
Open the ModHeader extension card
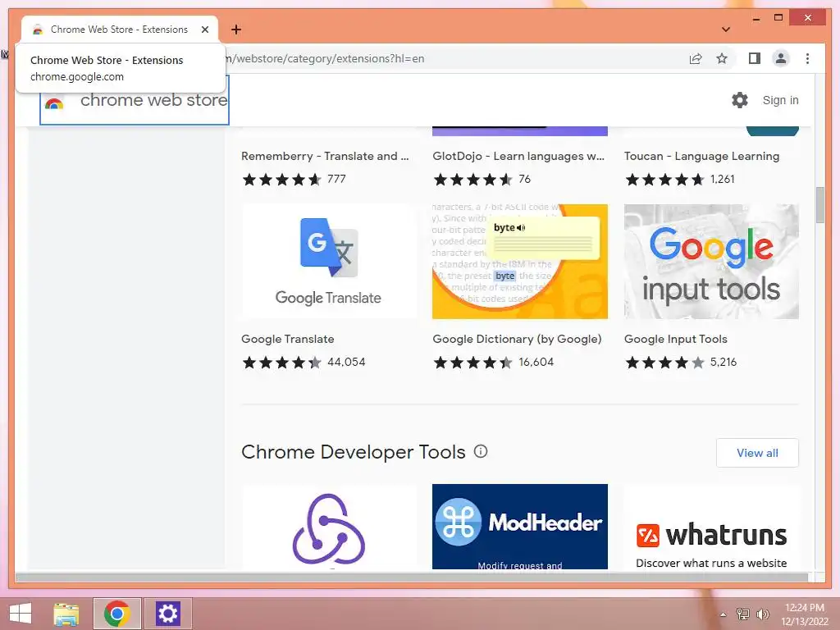pyautogui.click(x=519, y=527)
